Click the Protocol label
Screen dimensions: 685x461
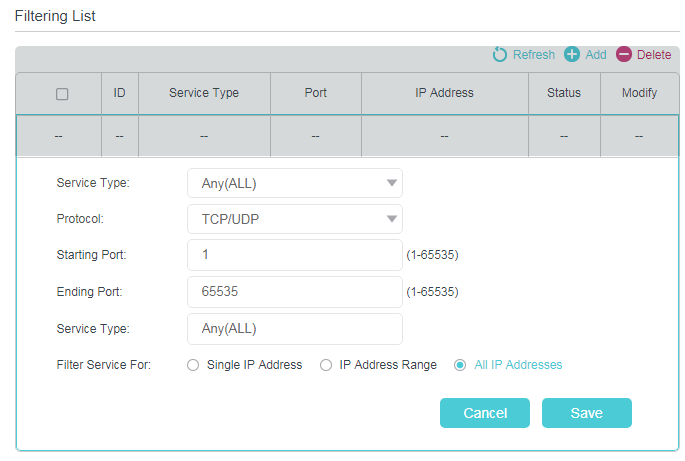click(x=80, y=219)
